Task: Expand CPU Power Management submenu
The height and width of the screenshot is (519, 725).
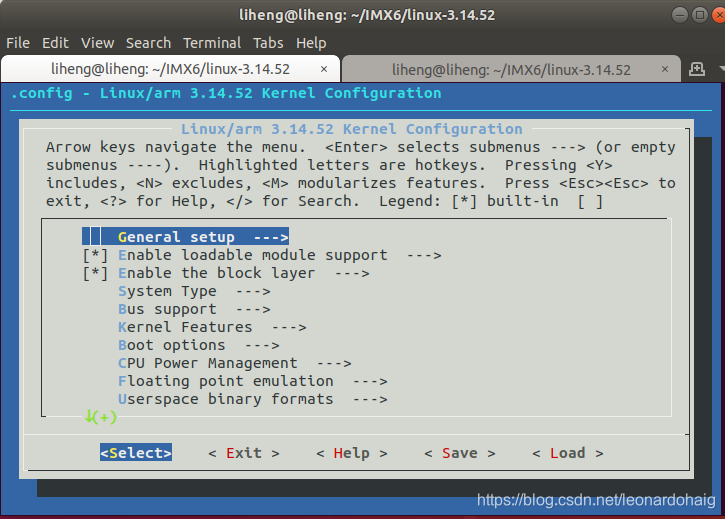Action: click(x=235, y=363)
